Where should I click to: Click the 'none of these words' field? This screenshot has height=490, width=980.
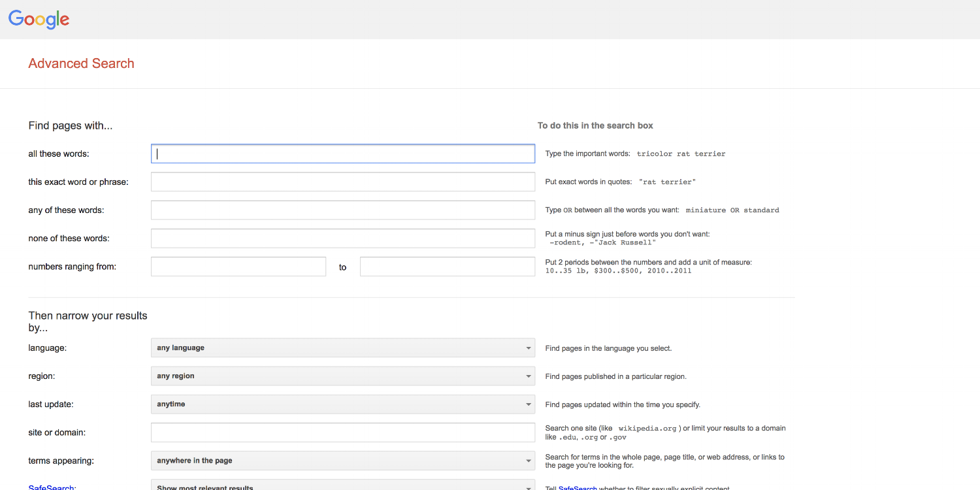(343, 238)
